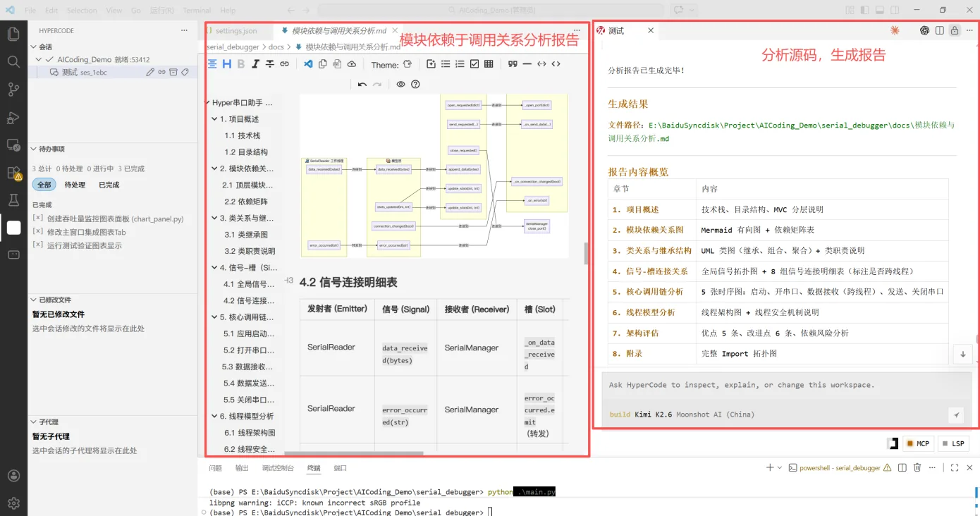Open the Accounts icon in activity bar
Viewport: 980px width, 516px height.
(x=13, y=476)
